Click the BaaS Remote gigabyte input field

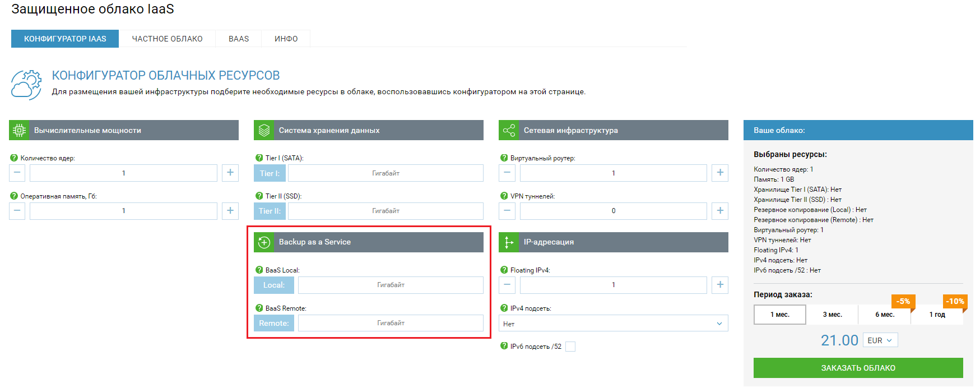[391, 323]
